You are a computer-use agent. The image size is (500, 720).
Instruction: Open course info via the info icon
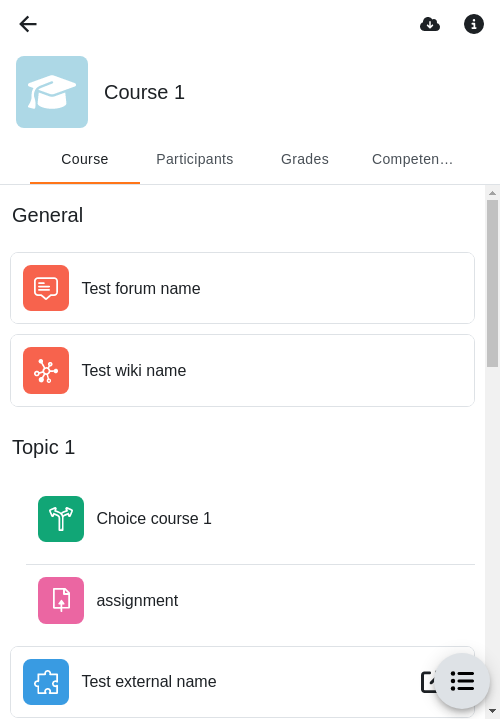(x=473, y=24)
